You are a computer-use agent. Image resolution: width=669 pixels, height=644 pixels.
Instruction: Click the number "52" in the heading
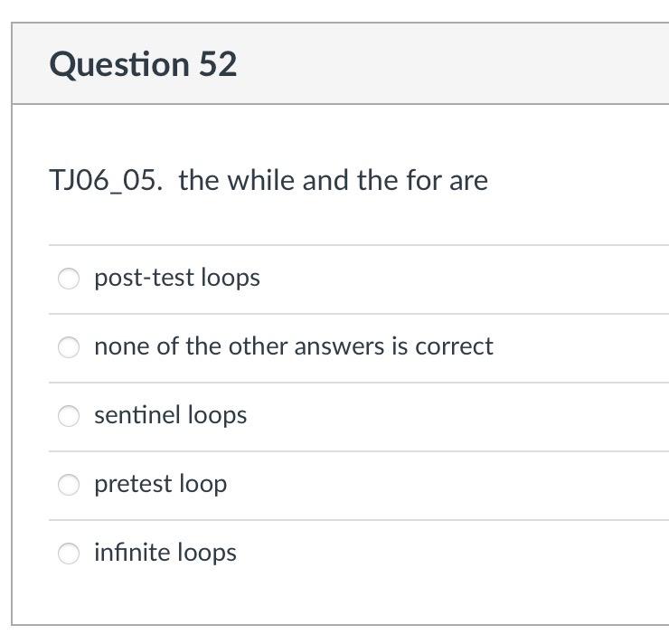pos(216,64)
